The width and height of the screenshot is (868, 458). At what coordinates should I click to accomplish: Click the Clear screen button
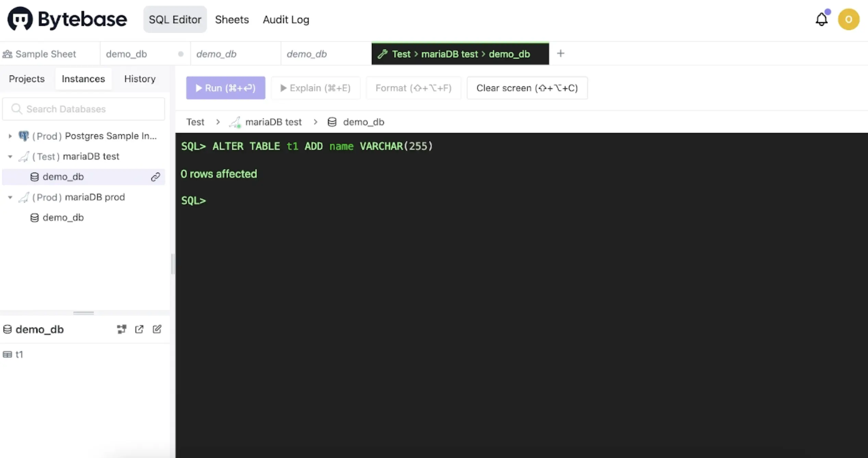click(527, 88)
